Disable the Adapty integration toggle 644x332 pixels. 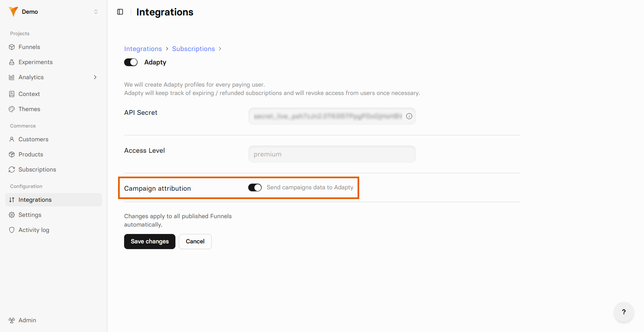pos(131,62)
